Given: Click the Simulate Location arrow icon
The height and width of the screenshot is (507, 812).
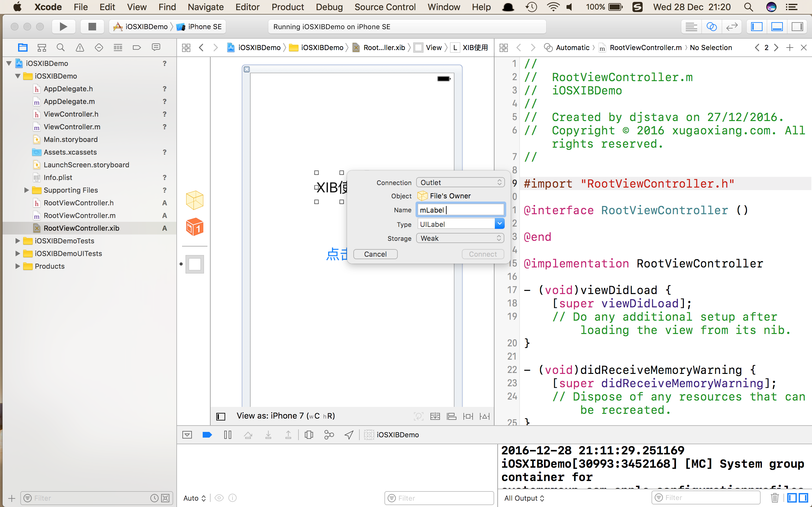Looking at the screenshot, I should point(349,435).
